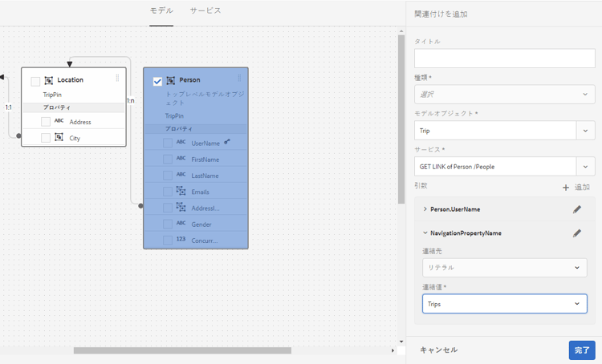Check the UserName property checkbox

click(168, 143)
